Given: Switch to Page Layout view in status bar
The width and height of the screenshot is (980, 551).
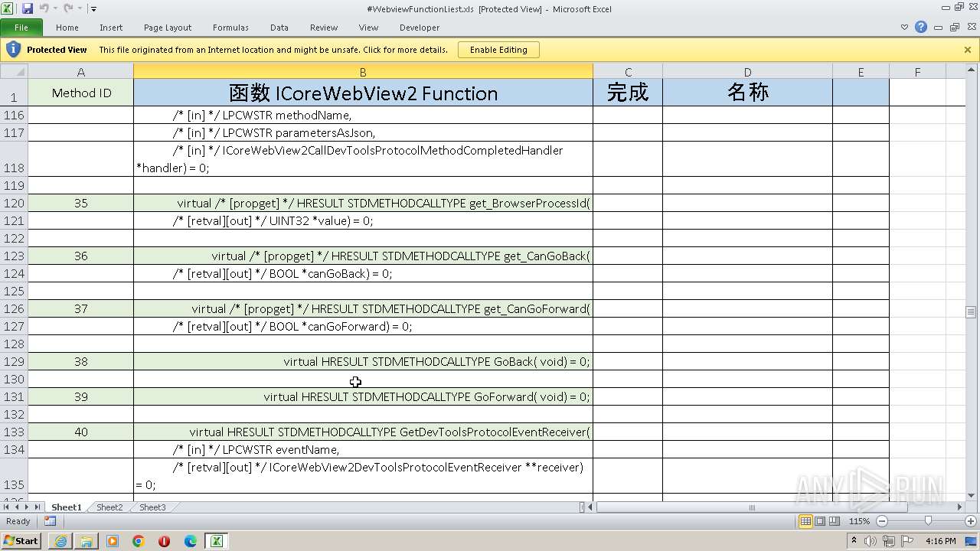Looking at the screenshot, I should [820, 521].
